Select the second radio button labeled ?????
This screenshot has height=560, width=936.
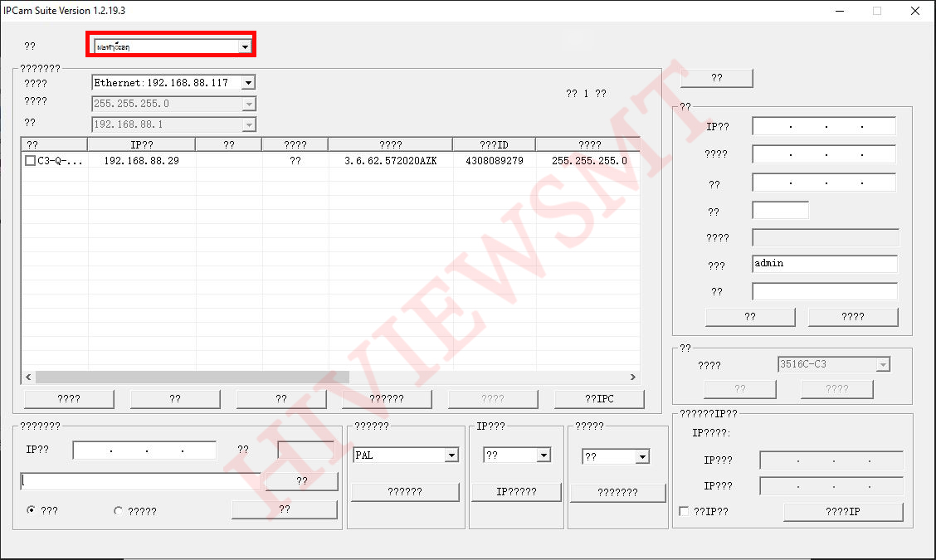pos(118,511)
